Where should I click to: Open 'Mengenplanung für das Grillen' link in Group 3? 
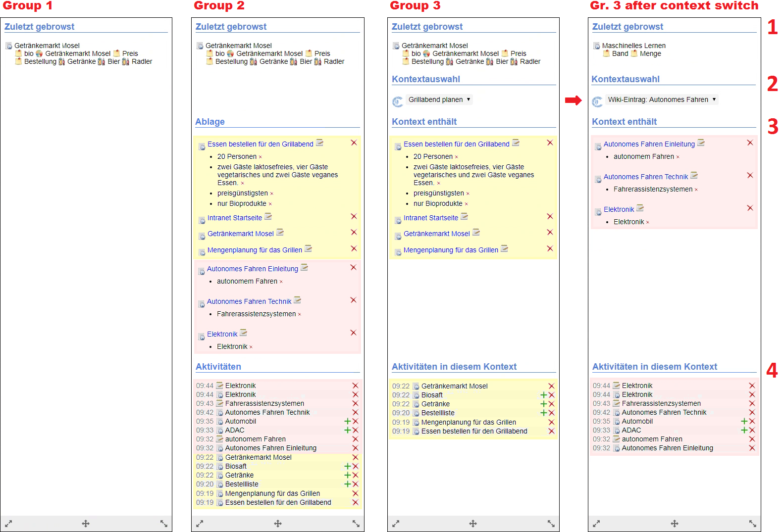click(x=451, y=250)
